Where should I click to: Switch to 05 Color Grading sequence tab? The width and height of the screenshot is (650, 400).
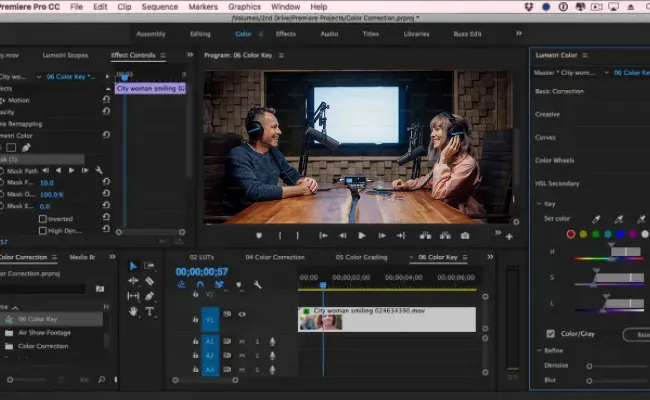pos(361,257)
